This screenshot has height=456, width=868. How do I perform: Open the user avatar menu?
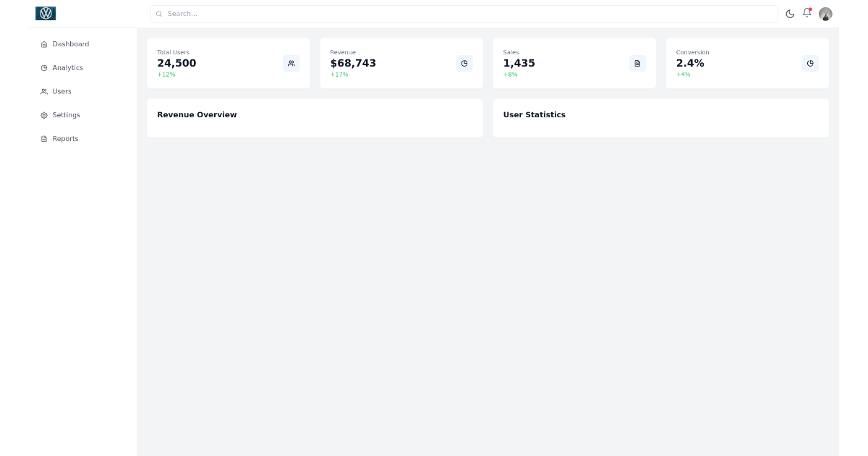click(x=825, y=14)
